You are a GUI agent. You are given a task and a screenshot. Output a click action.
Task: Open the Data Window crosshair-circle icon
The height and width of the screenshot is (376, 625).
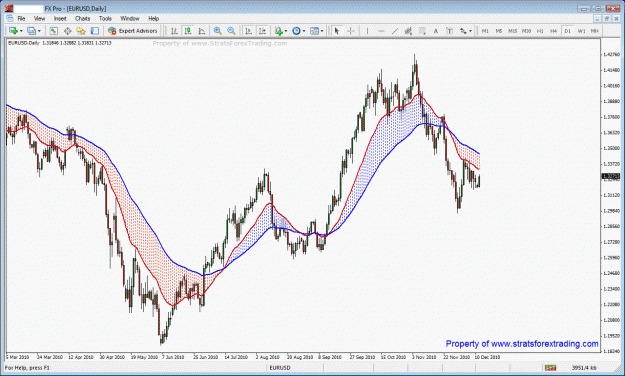pos(67,31)
